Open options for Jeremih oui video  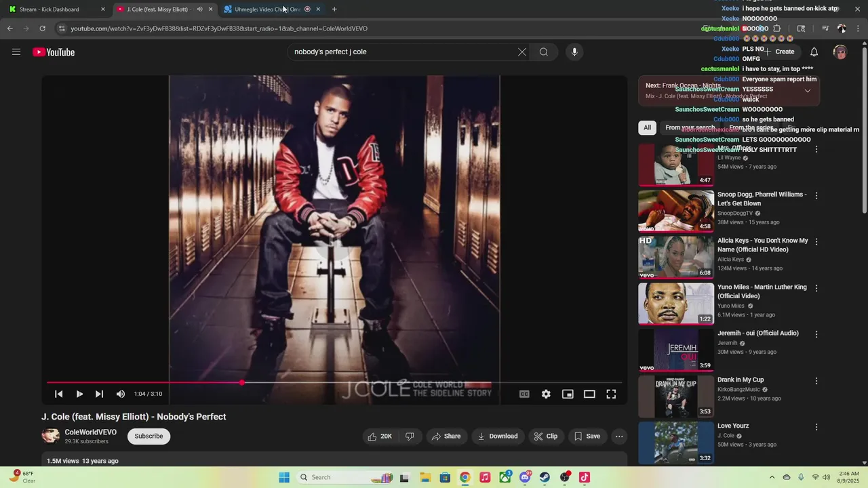(x=816, y=334)
